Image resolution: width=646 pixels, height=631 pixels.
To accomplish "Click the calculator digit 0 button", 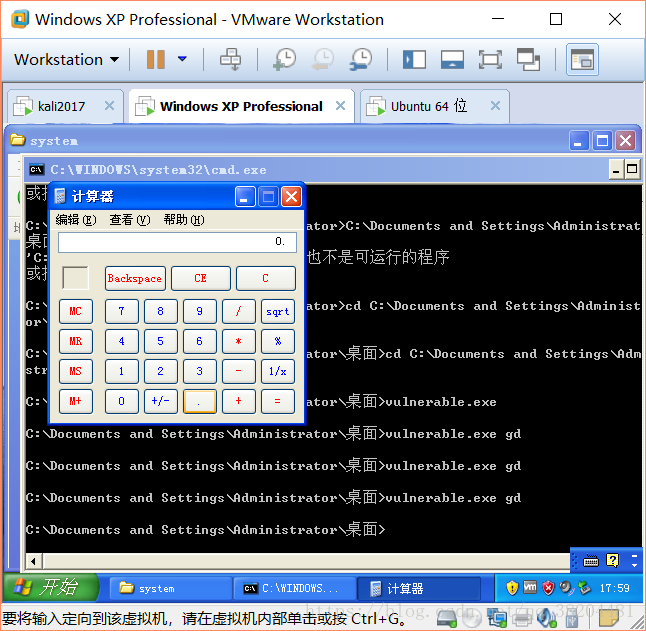I will pyautogui.click(x=122, y=401).
